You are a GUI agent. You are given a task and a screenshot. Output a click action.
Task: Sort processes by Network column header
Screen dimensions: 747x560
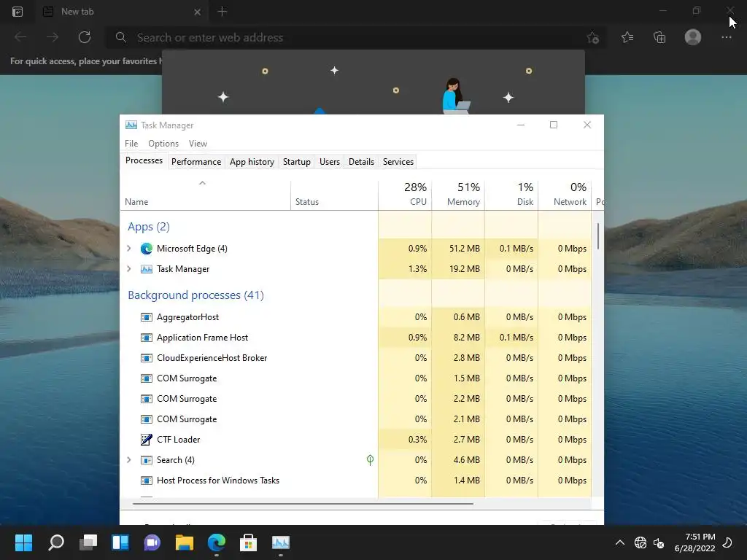pos(565,195)
